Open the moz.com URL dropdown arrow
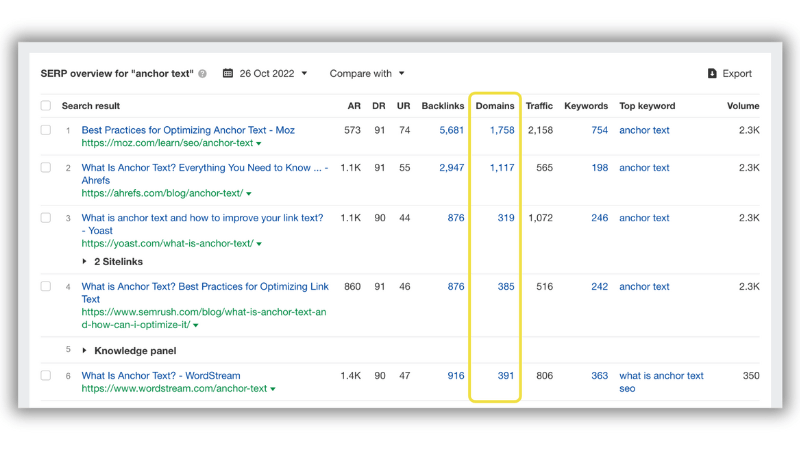 (x=259, y=144)
